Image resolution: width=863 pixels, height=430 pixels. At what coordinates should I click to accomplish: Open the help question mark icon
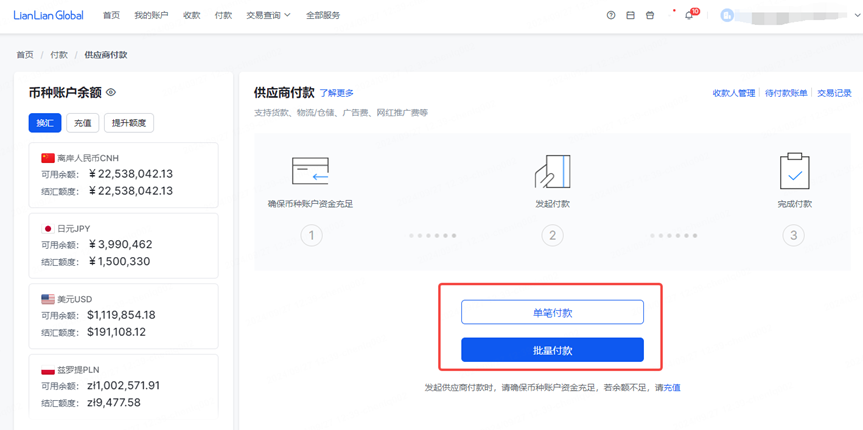tap(610, 15)
